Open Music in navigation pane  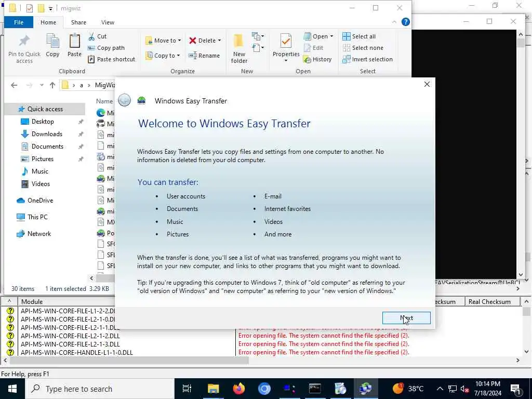(x=39, y=171)
